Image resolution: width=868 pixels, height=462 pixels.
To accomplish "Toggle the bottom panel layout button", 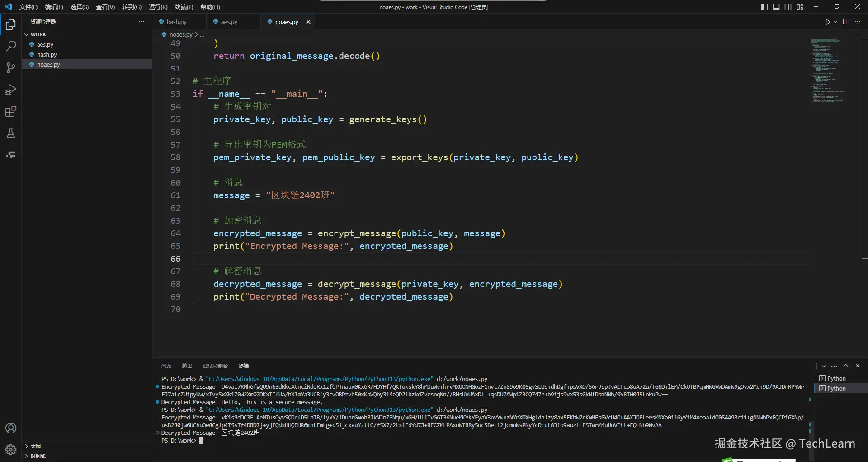I will click(776, 7).
